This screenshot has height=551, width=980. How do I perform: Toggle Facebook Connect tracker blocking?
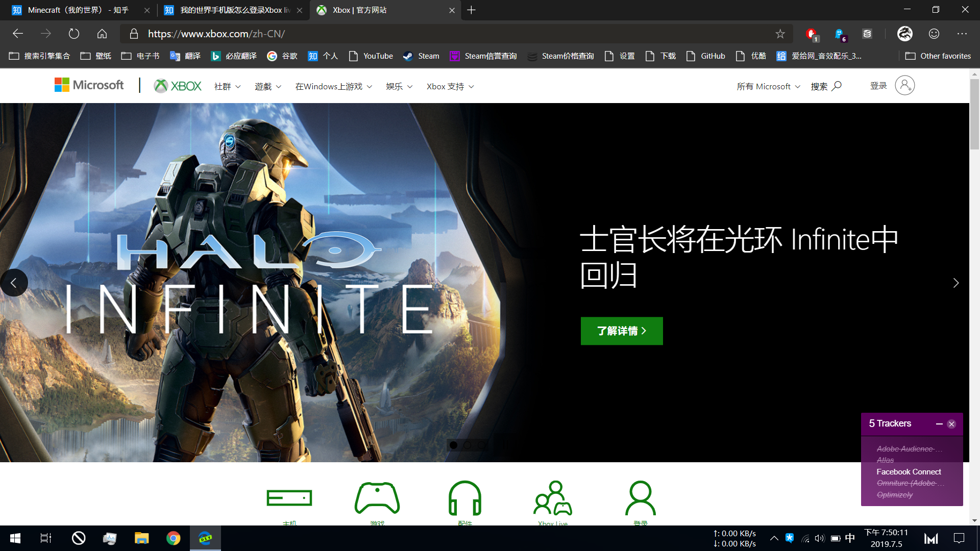click(x=909, y=472)
